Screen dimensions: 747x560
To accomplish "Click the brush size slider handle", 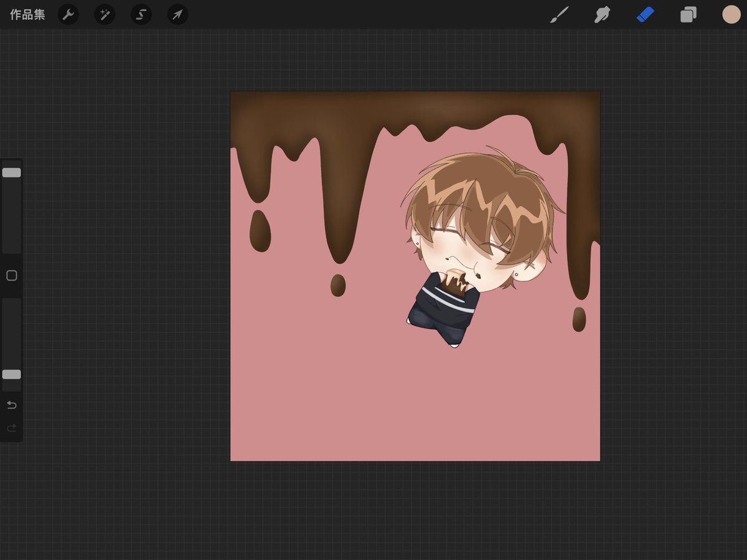I will point(11,172).
